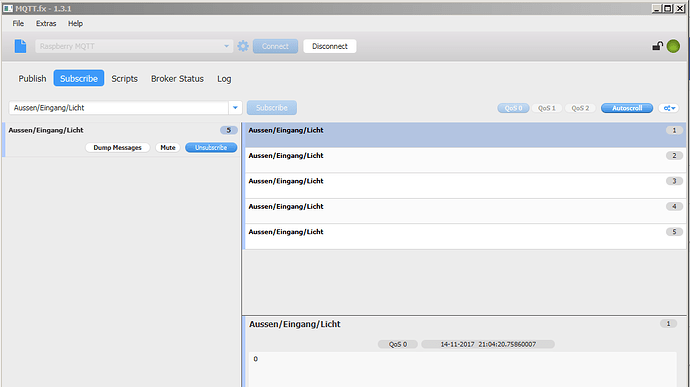Click the MQTT.fx title bar app icon
This screenshot has width=690, height=387.
[8, 8]
